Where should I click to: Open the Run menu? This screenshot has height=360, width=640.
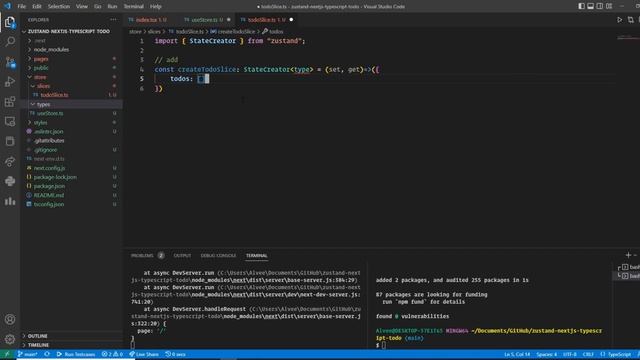[112, 7]
